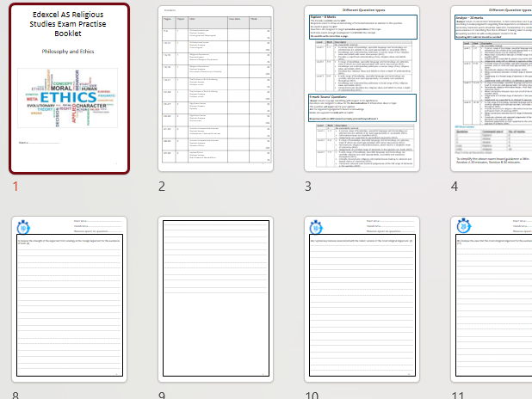This screenshot has width=532, height=399.
Task: Click the '9 mark Assess Questions' box on page 3
Action: (362, 107)
